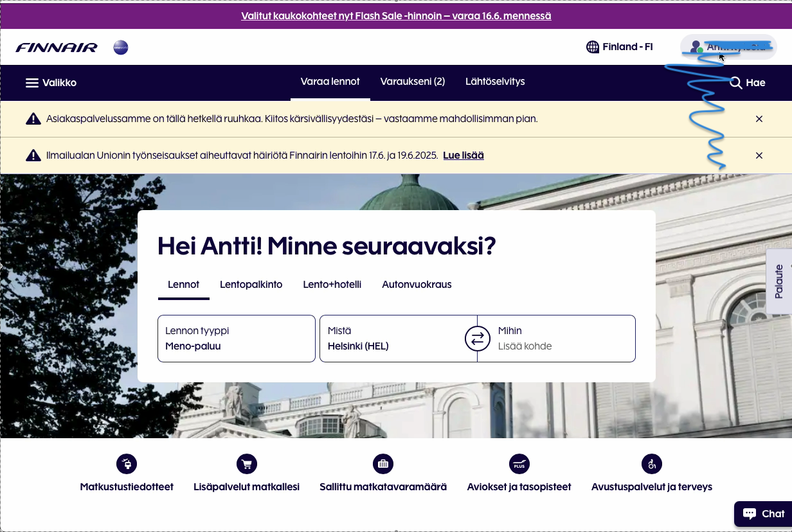The image size is (792, 532).
Task: Open Avustuspalvelut ja terveys accessibility icon
Action: point(651,464)
